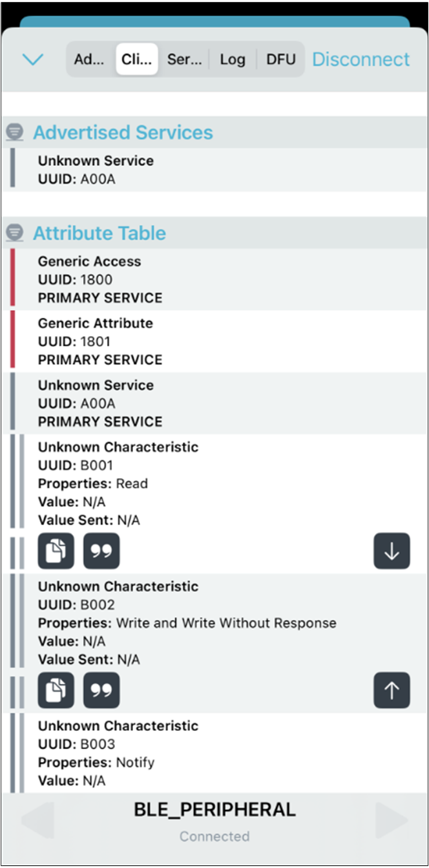
Task: Write to B002 with up-arrow button
Action: (392, 690)
